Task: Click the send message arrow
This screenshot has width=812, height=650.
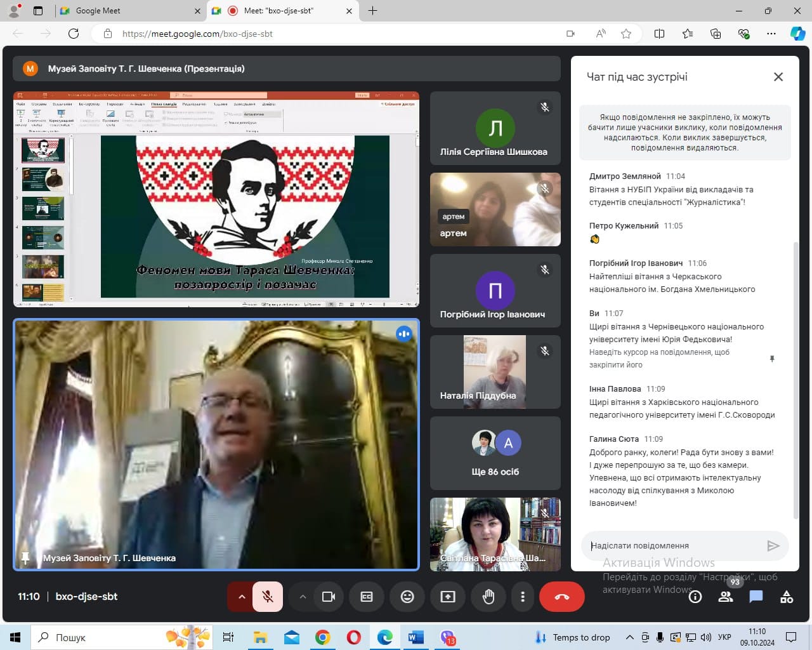Action: coord(773,546)
